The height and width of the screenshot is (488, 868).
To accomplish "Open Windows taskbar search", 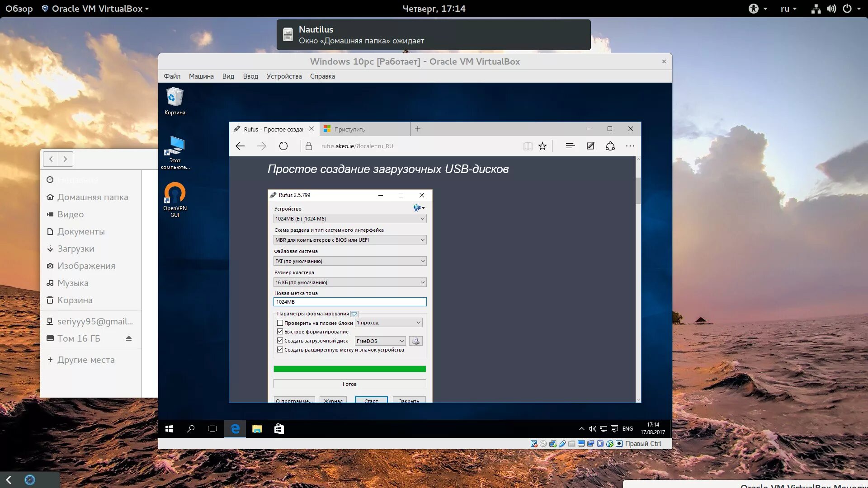I will pos(191,429).
